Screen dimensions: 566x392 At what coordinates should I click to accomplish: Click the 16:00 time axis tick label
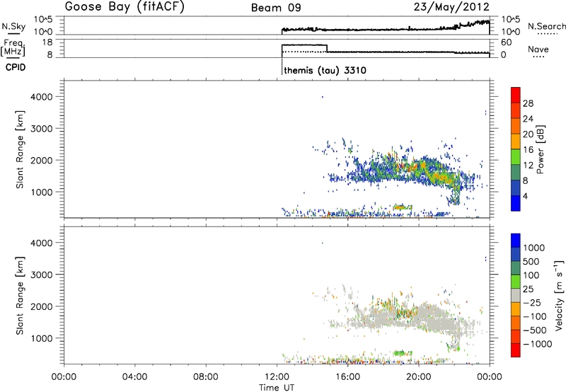347,377
